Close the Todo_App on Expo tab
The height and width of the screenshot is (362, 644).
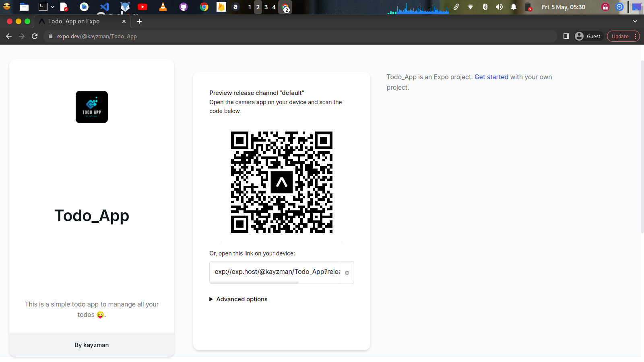[124, 21]
